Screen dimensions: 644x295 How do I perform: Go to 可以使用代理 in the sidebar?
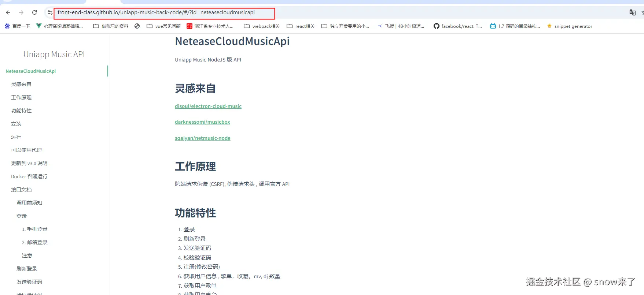(x=26, y=150)
